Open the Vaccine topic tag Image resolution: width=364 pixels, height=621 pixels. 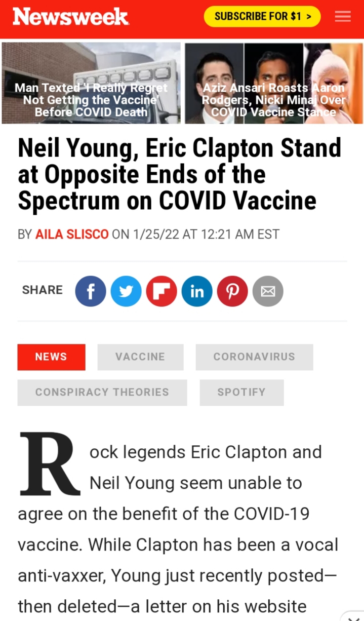(x=140, y=357)
